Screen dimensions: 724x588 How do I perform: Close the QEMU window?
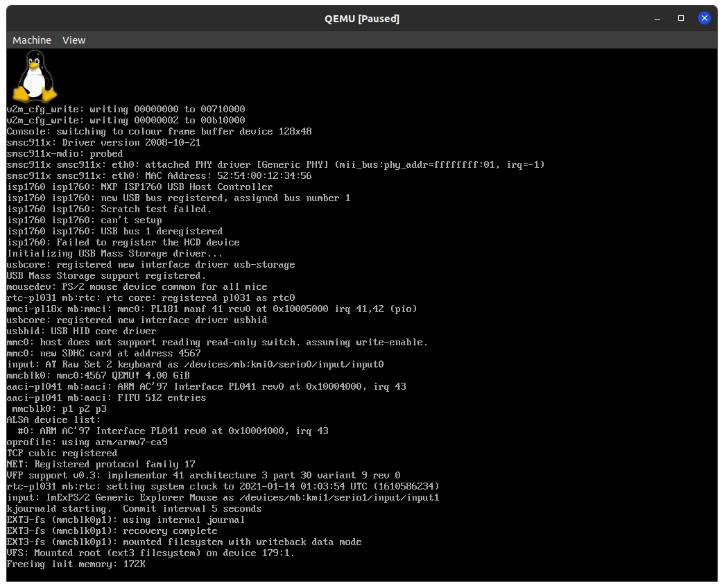coord(705,18)
